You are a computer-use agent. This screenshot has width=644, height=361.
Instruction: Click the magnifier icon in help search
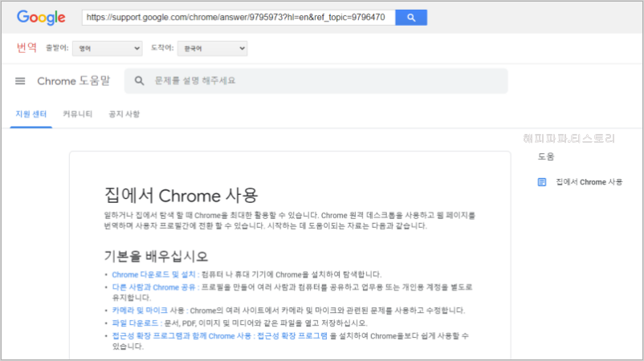click(x=139, y=81)
